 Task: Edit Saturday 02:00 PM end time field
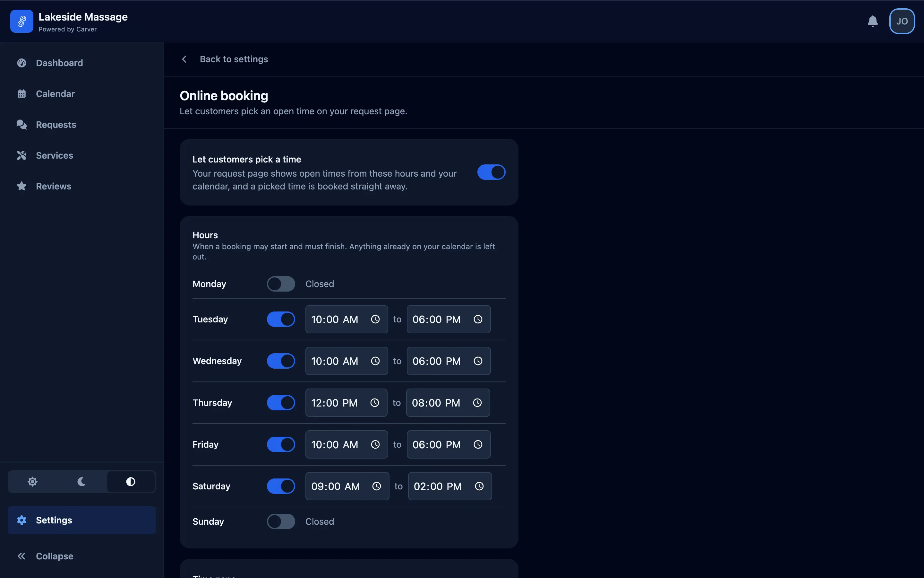click(450, 486)
